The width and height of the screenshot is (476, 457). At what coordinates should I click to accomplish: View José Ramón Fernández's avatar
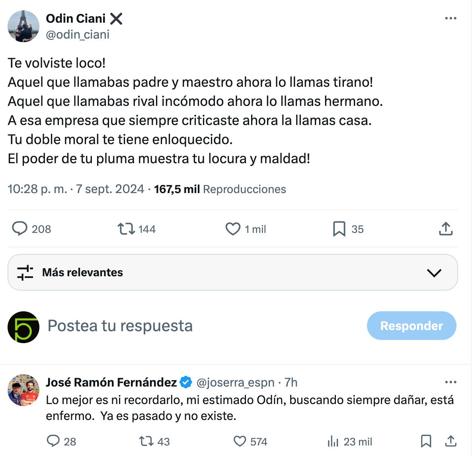23,390
